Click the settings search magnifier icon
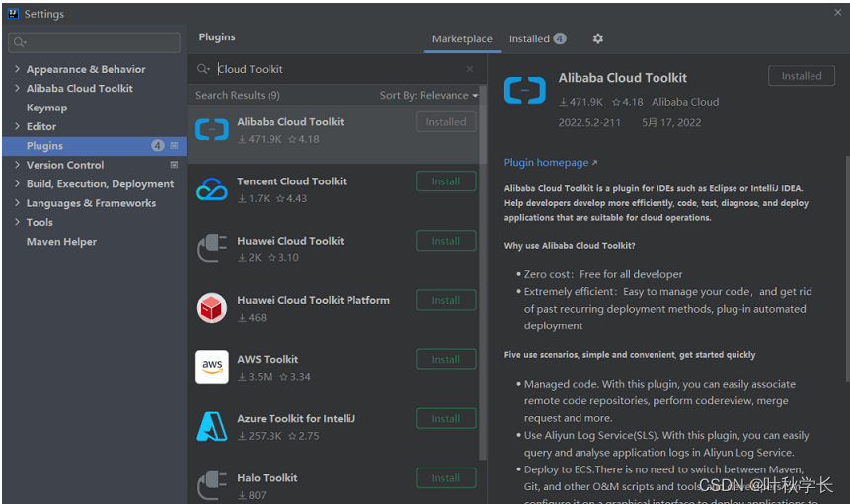Screen dimensions: 850x504 pyautogui.click(x=20, y=42)
